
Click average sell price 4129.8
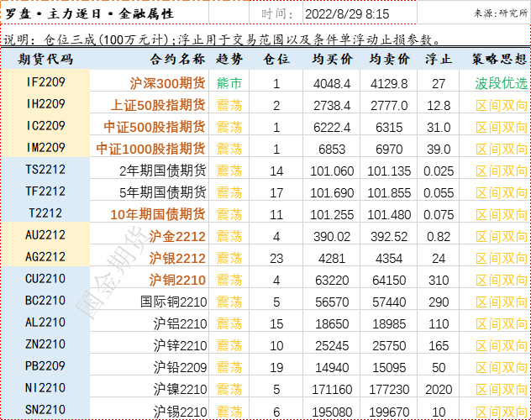coord(389,84)
